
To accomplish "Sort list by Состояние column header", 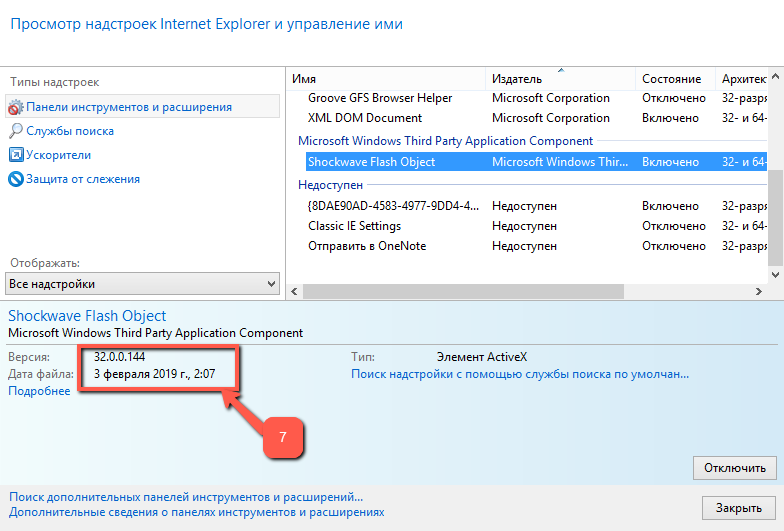I will (676, 79).
